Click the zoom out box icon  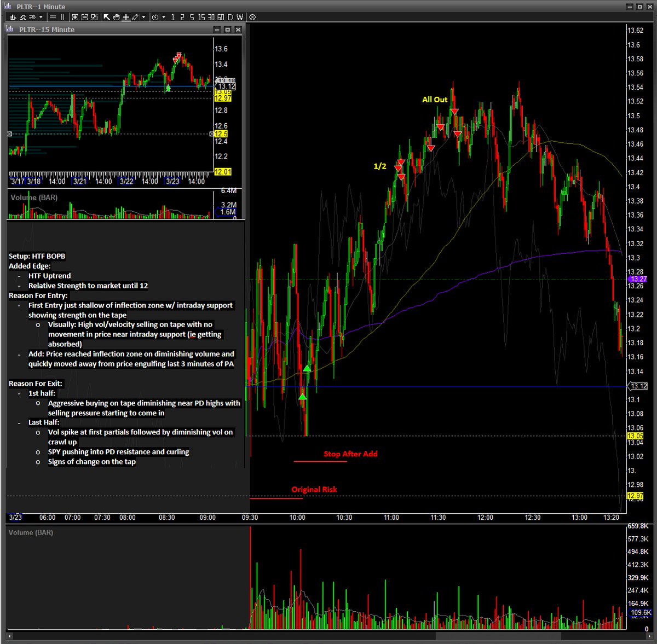pos(84,17)
